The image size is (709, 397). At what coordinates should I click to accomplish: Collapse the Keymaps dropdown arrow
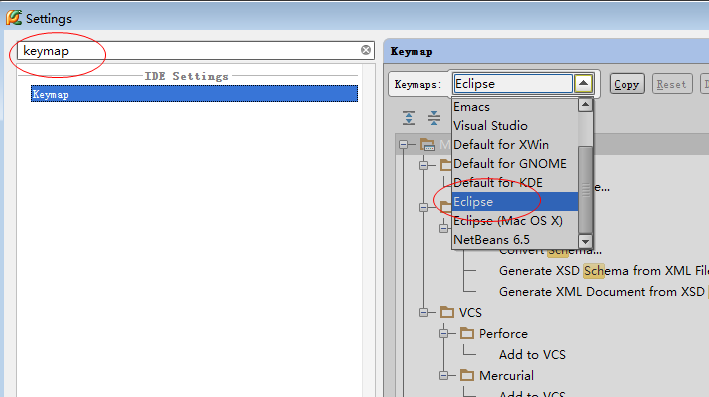click(583, 84)
